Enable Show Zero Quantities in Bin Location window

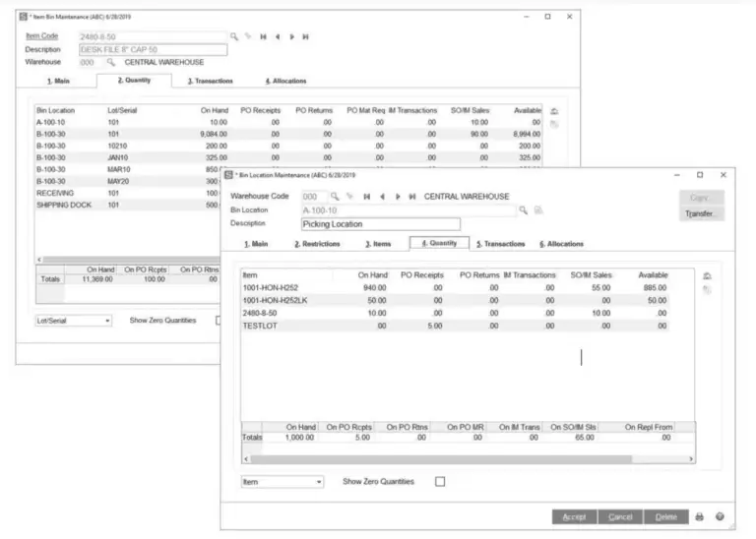click(x=440, y=482)
